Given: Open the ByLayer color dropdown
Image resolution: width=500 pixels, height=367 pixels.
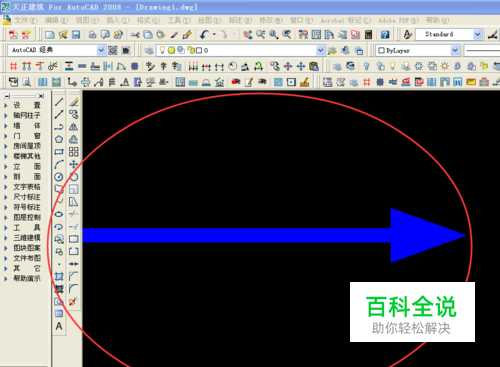Looking at the screenshot, I should 455,50.
